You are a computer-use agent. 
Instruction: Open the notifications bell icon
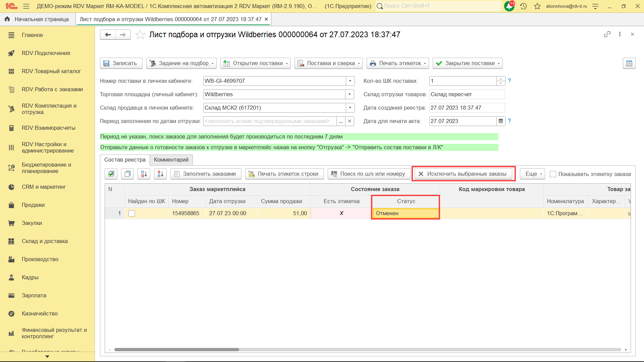pyautogui.click(x=509, y=6)
